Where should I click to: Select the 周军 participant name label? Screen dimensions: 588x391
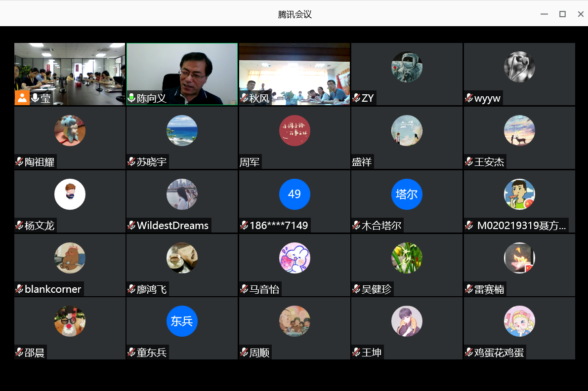250,162
